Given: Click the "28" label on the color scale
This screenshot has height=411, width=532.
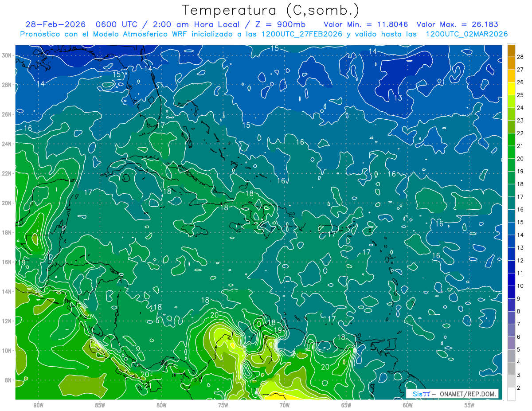Looking at the screenshot, I should [x=520, y=57].
